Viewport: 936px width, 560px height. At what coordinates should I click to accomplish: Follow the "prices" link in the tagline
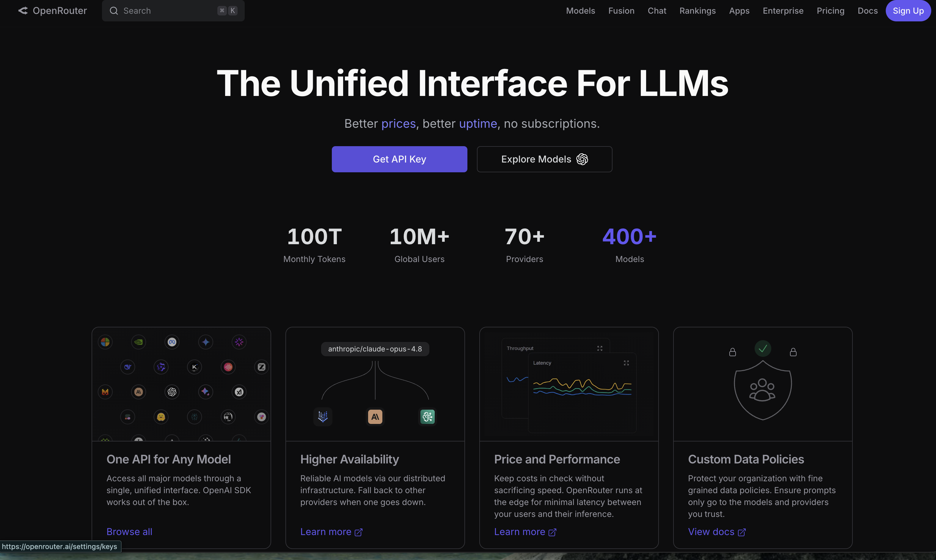(x=398, y=123)
